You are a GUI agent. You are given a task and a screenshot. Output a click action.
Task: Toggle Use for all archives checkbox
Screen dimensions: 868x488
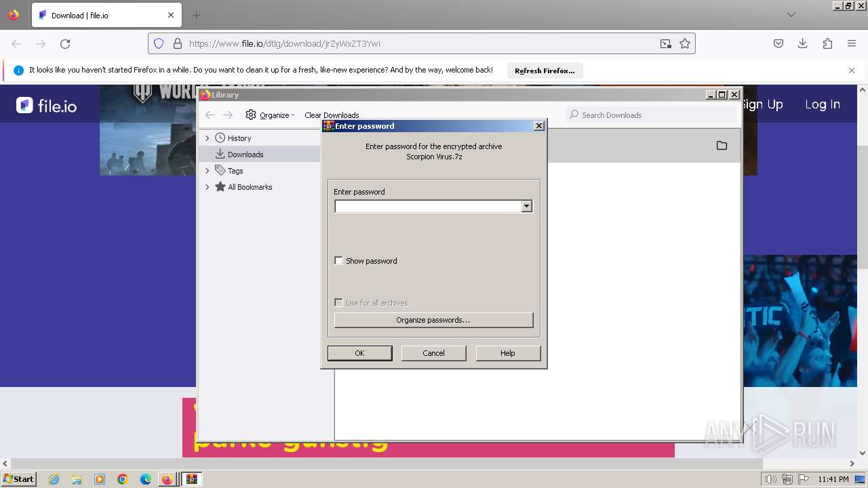pos(339,303)
